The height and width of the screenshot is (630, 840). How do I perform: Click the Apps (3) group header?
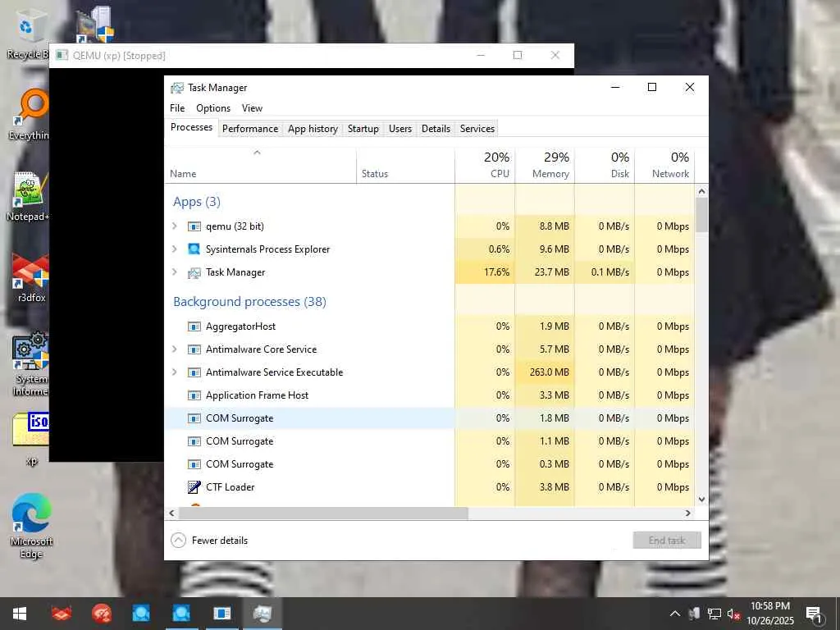coord(197,202)
